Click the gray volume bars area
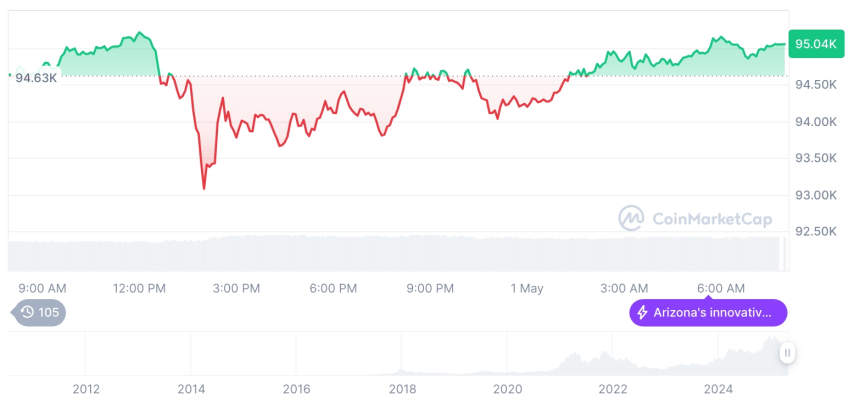Viewport: 860px width, 401px height. click(400, 253)
